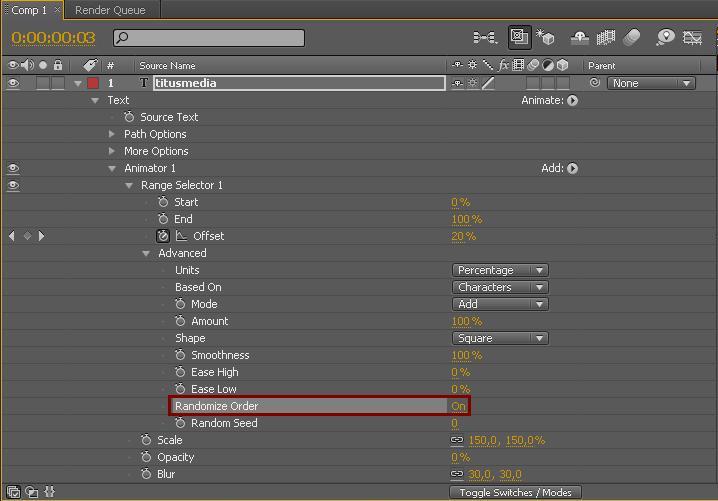Click the Opacity stopwatch icon
Image resolution: width=718 pixels, height=501 pixels.
(146, 457)
